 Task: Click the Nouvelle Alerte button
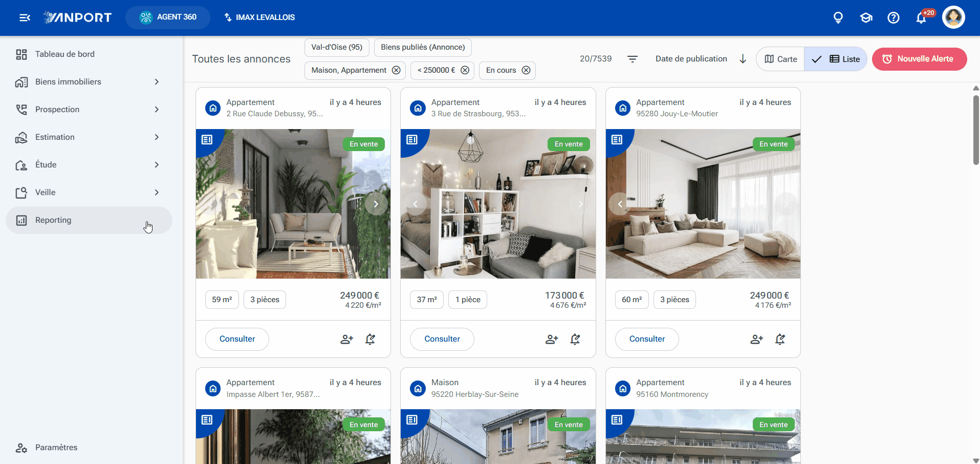coord(919,59)
